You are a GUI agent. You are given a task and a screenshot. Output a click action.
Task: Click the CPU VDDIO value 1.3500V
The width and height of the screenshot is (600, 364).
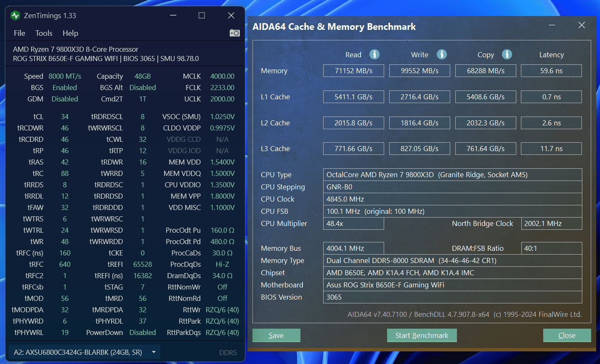pos(222,185)
